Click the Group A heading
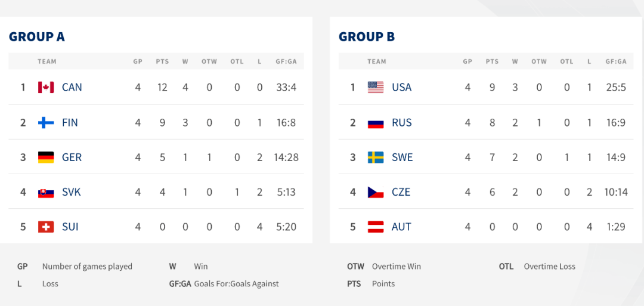644x306 pixels. 37,37
